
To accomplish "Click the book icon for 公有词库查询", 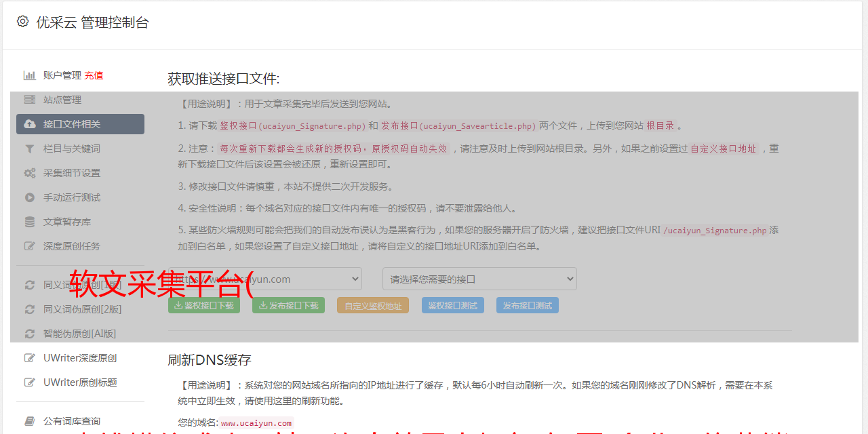I will (x=30, y=421).
